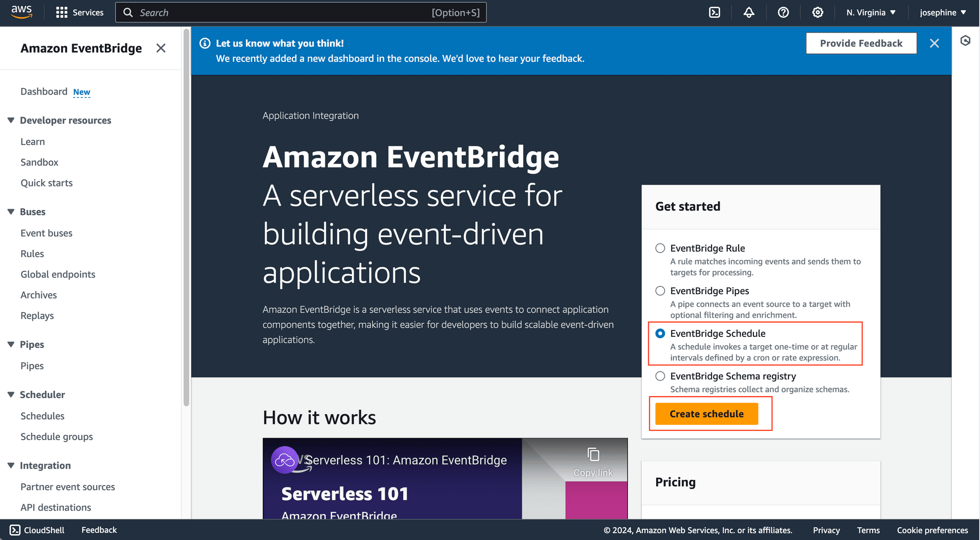Screen dimensions: 980x540
Task: Open Event buses in the sidebar
Action: [x=47, y=233]
